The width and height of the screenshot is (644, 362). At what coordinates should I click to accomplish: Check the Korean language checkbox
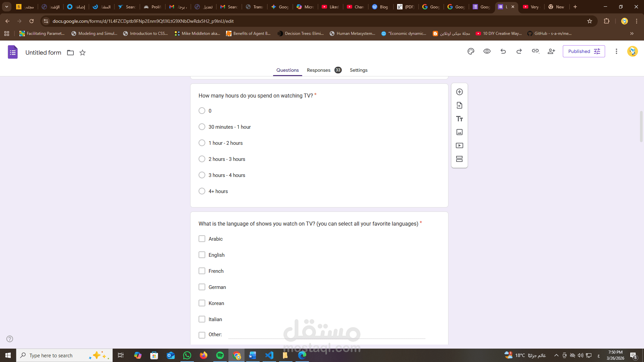tap(202, 303)
